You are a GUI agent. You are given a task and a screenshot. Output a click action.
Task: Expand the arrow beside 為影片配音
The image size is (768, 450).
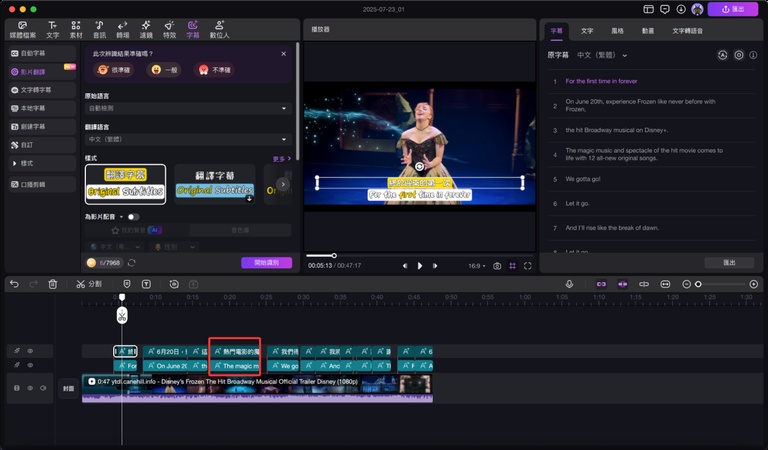click(121, 217)
